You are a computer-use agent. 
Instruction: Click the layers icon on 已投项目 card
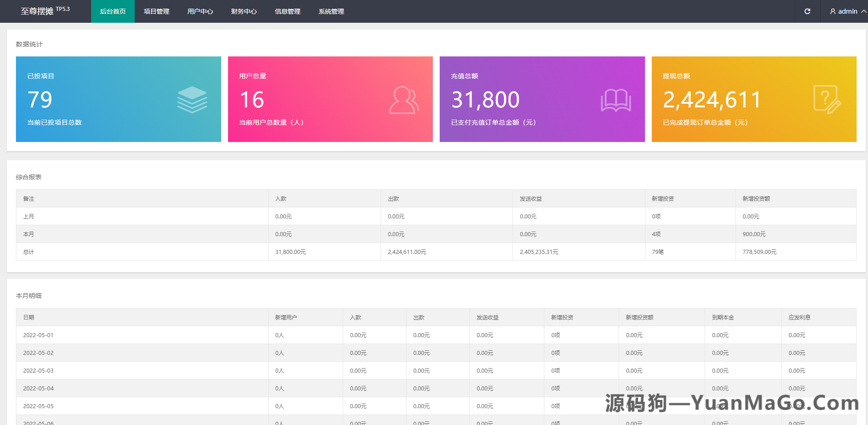(x=192, y=99)
